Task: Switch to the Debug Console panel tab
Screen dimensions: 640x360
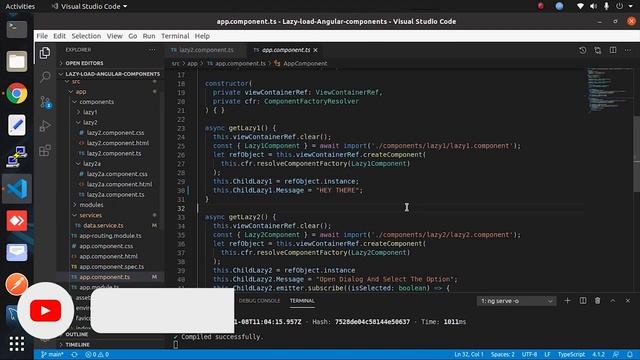Action: (260, 301)
